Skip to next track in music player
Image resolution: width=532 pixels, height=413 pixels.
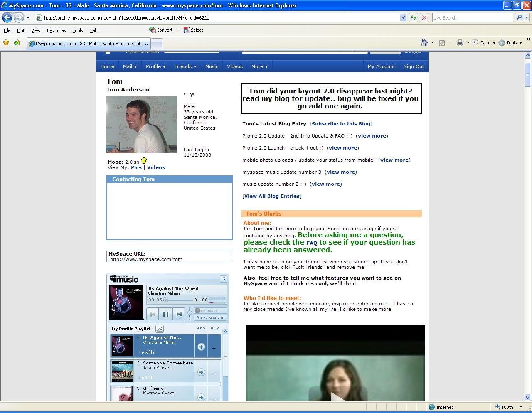(179, 314)
